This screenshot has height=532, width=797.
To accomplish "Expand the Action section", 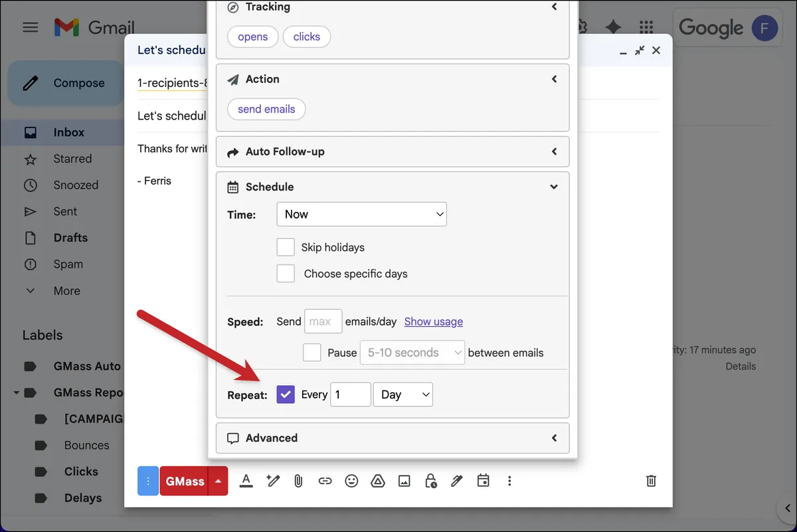I will (554, 79).
